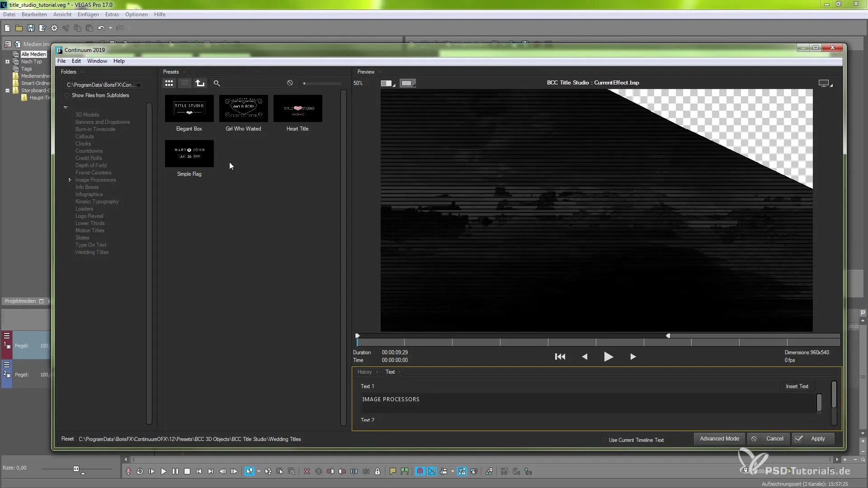Select the Elegant Box preset thumbnail
The image size is (868, 488).
tap(189, 108)
